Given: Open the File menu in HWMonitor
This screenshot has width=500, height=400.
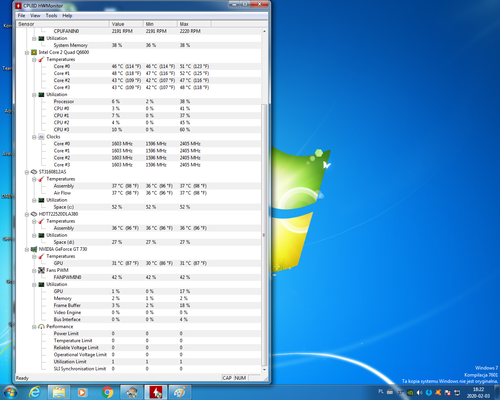Looking at the screenshot, I should (x=21, y=16).
